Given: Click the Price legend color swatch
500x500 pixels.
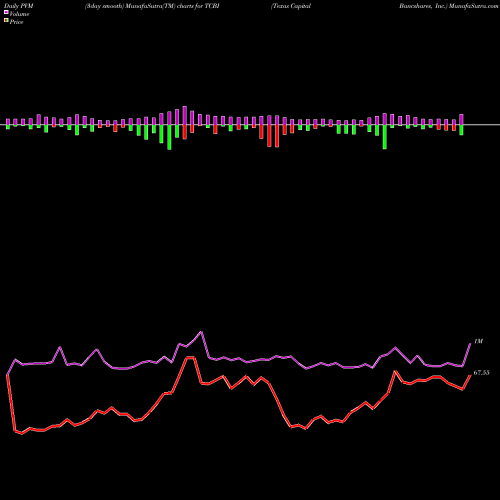Looking at the screenshot, I should [6, 21].
